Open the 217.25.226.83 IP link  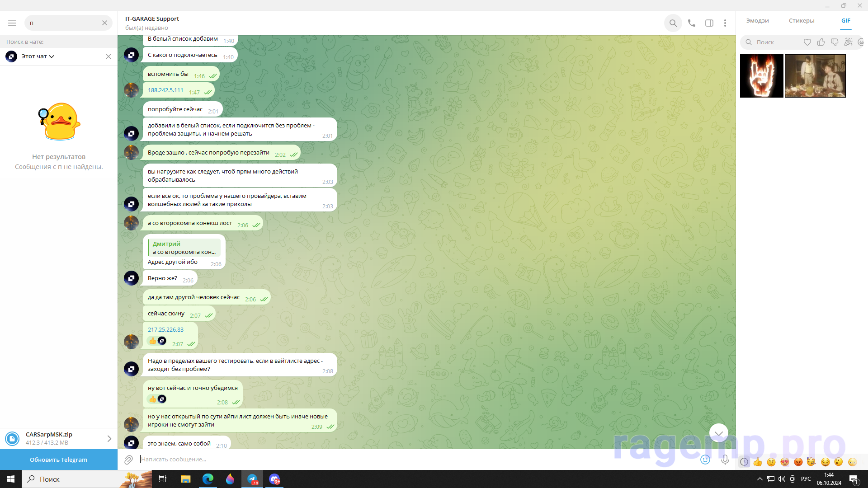(165, 330)
